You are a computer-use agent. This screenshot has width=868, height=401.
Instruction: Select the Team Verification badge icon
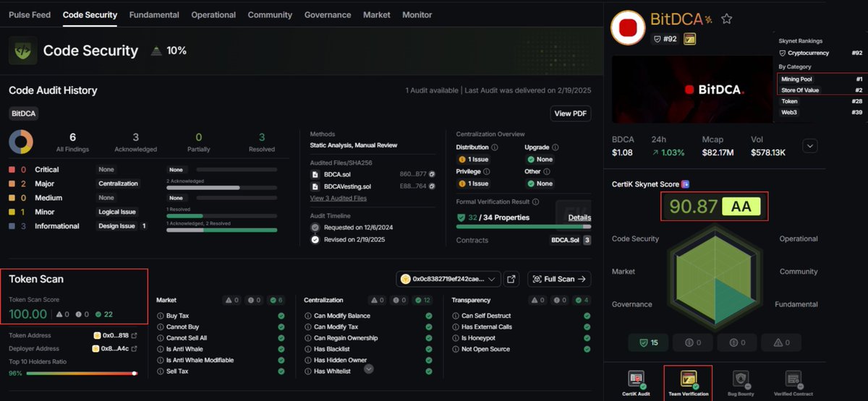[x=689, y=381]
